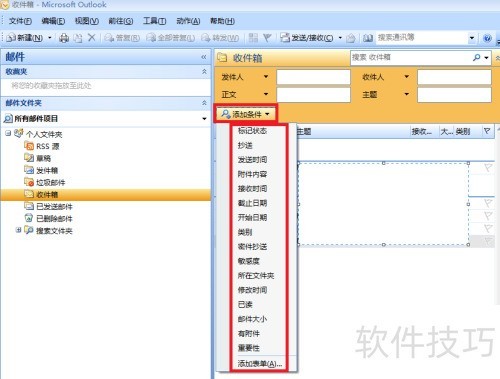Choose 开始日期 from criteria menu
The width and height of the screenshot is (500, 379).
(x=252, y=218)
